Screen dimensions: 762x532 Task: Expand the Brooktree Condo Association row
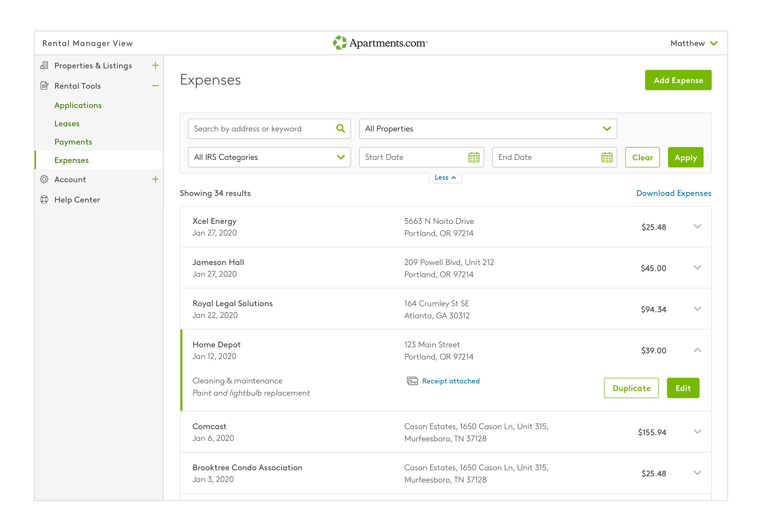pos(697,473)
